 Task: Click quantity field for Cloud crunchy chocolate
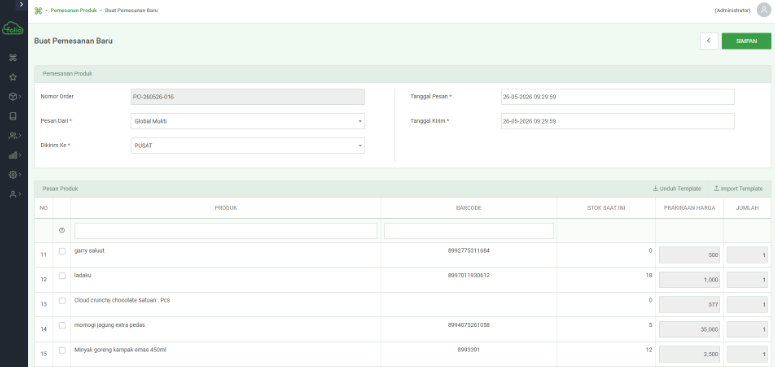point(747,304)
